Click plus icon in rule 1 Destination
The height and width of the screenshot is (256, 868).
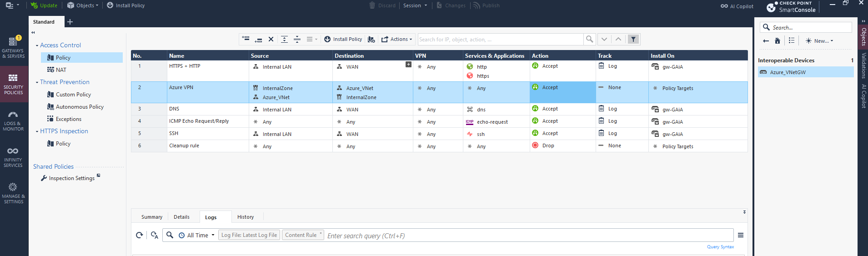(408, 65)
